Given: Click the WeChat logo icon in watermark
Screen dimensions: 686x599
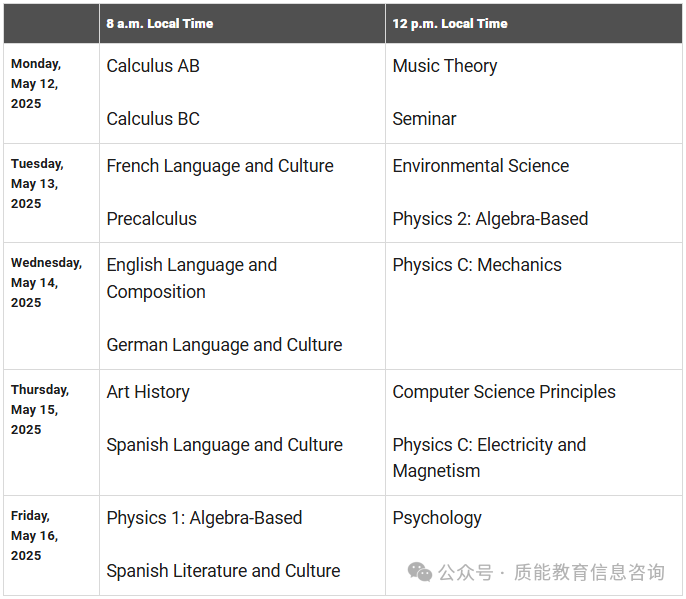Looking at the screenshot, I should (x=420, y=571).
